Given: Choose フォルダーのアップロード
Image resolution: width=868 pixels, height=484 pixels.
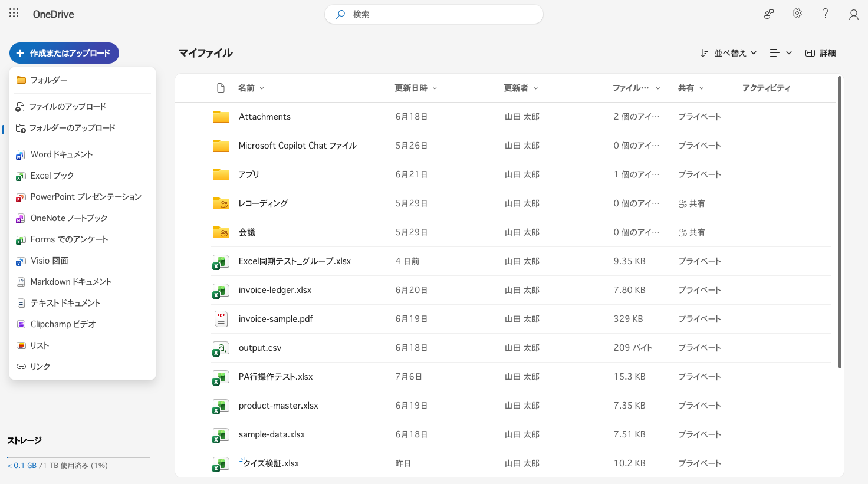Looking at the screenshot, I should click(83, 128).
